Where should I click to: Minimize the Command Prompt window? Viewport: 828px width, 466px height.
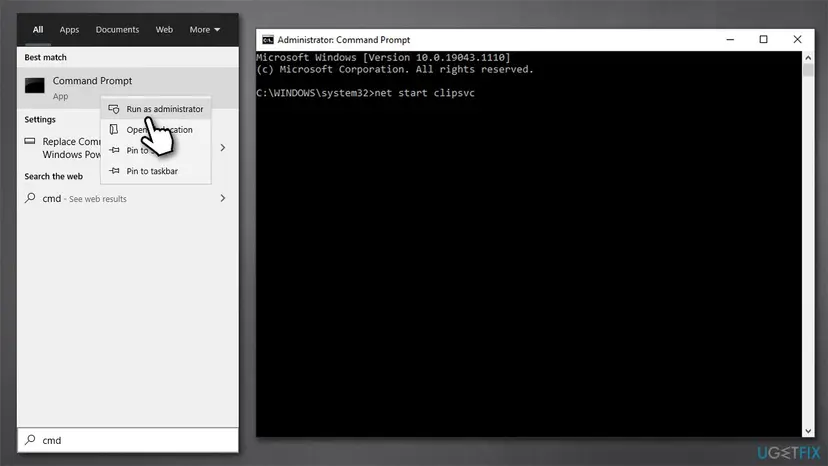(x=730, y=40)
